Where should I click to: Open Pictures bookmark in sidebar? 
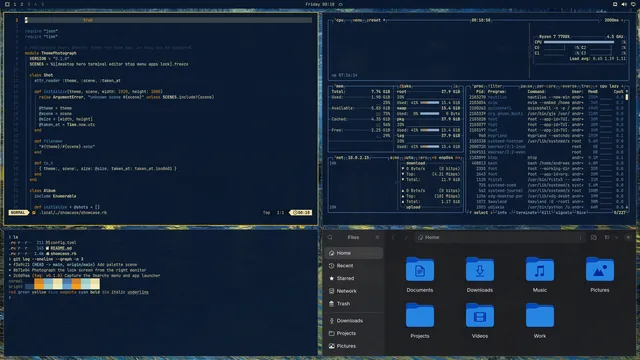point(354,346)
